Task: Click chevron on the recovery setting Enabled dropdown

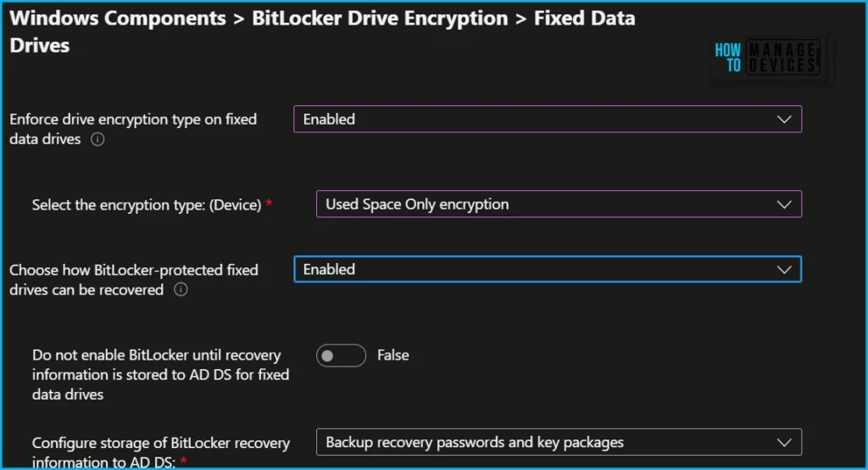Action: point(784,270)
